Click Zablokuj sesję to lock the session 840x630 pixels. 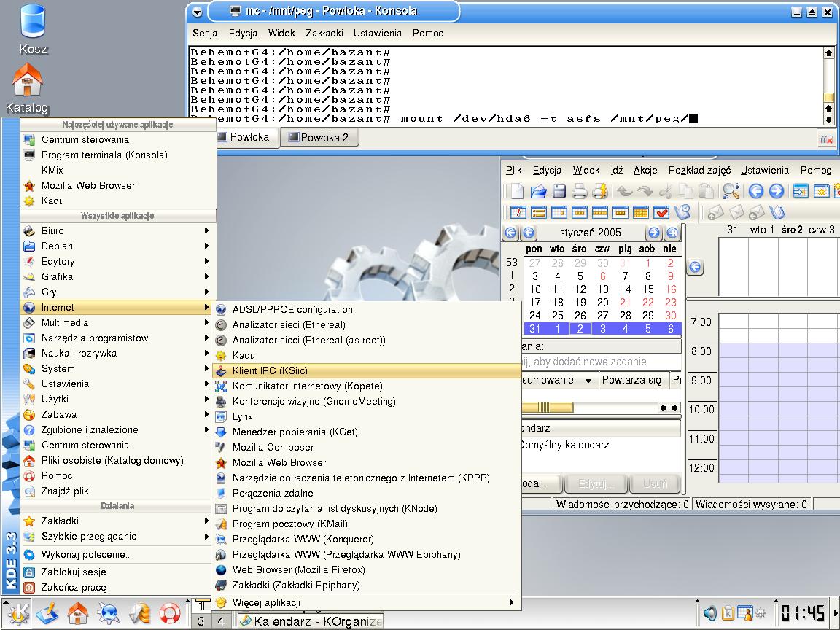tap(118, 572)
